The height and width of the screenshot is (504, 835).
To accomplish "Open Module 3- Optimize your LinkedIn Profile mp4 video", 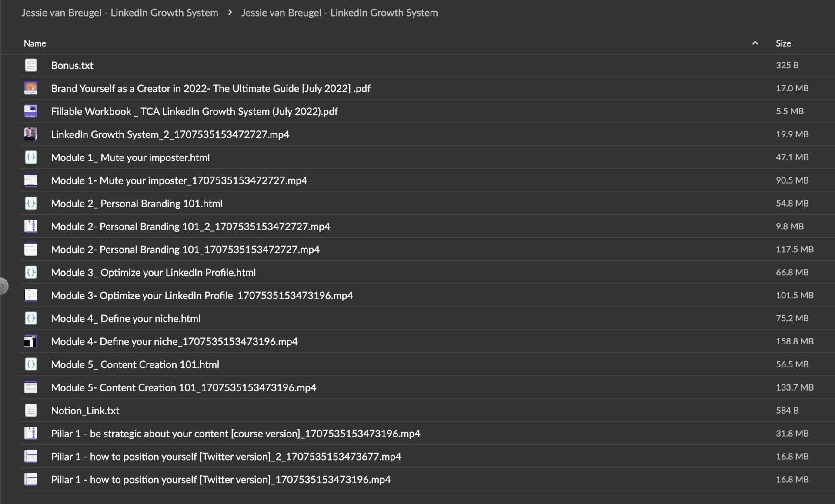I will tap(202, 296).
